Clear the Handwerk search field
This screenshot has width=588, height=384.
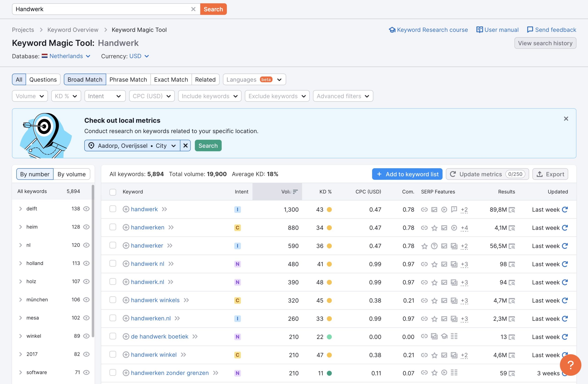pos(193,9)
